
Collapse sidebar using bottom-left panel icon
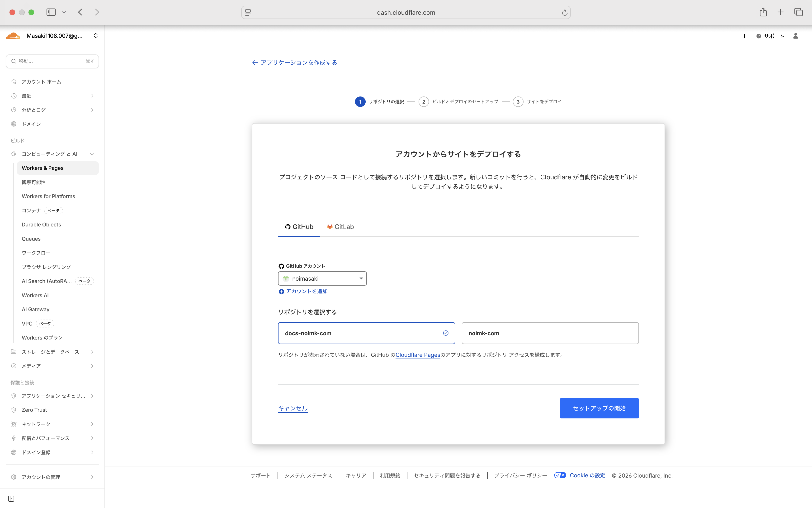(11, 498)
